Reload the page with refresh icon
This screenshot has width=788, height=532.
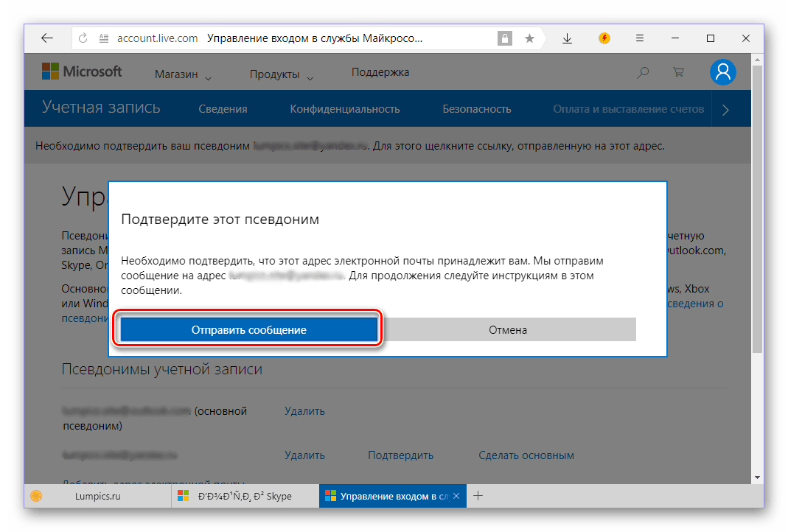click(83, 38)
